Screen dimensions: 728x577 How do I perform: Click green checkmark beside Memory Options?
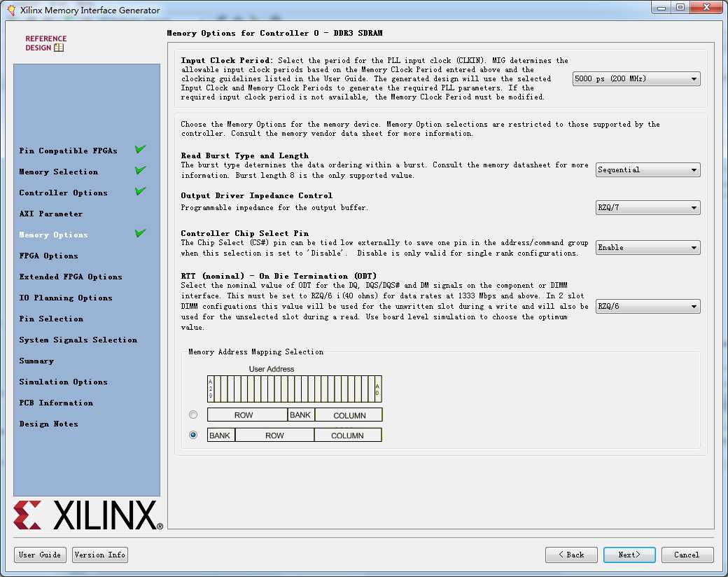[x=140, y=232]
